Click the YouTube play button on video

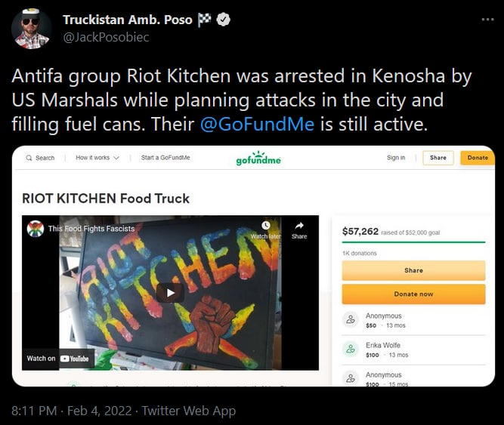tap(170, 292)
